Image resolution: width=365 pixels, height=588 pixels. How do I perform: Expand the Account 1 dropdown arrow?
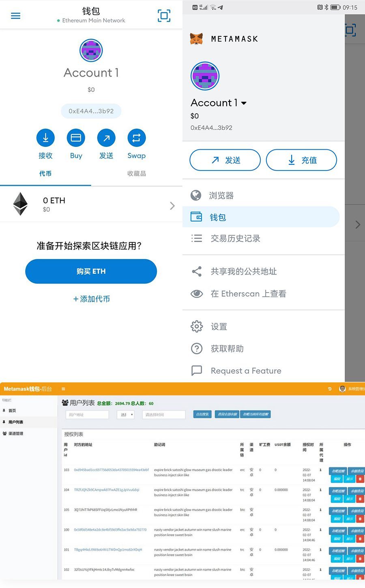click(x=244, y=103)
